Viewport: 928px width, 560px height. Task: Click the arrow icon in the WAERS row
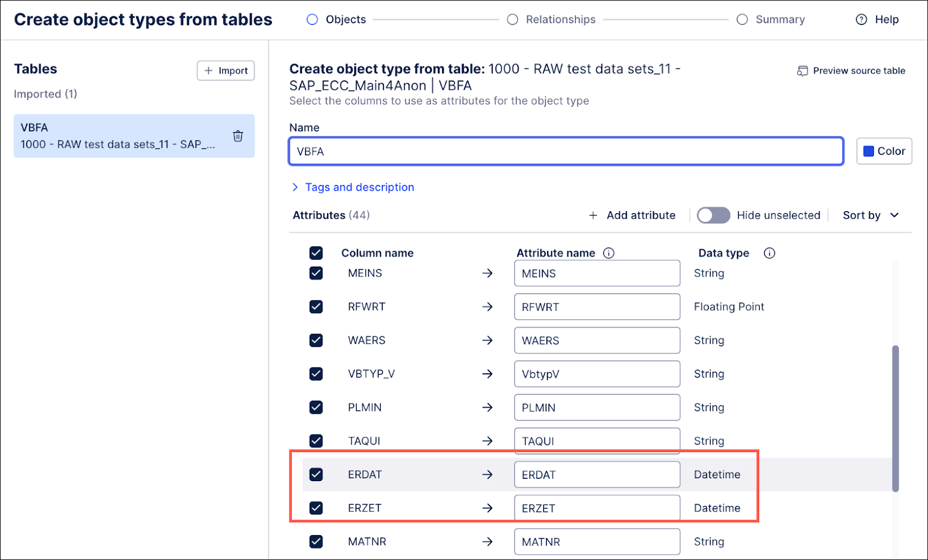[x=487, y=340]
